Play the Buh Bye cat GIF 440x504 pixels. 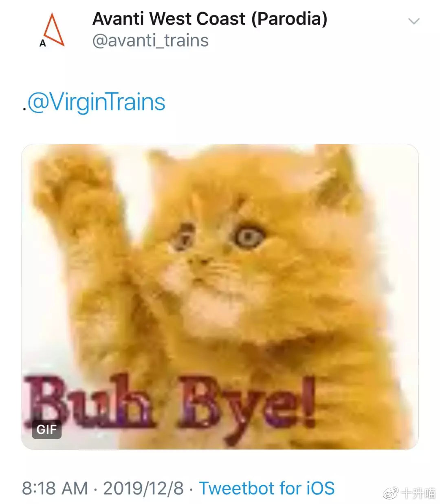pyautogui.click(x=220, y=297)
